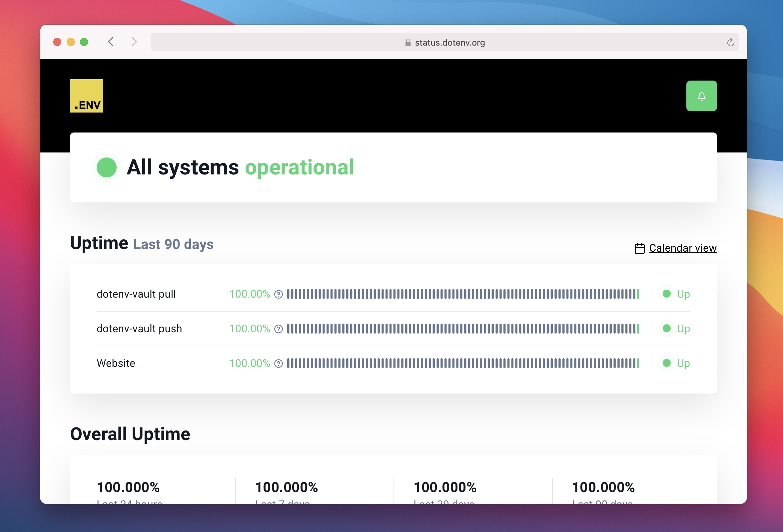Click the green dot of Website status
This screenshot has width=783, height=532.
tap(666, 363)
